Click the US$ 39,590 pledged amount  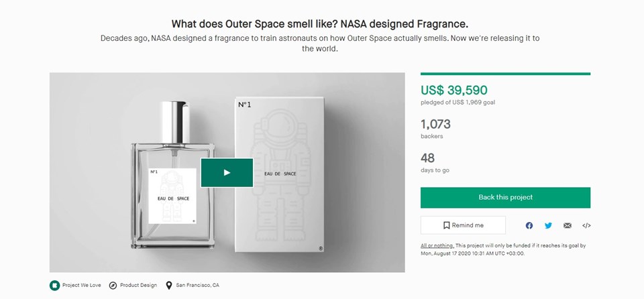coord(454,91)
